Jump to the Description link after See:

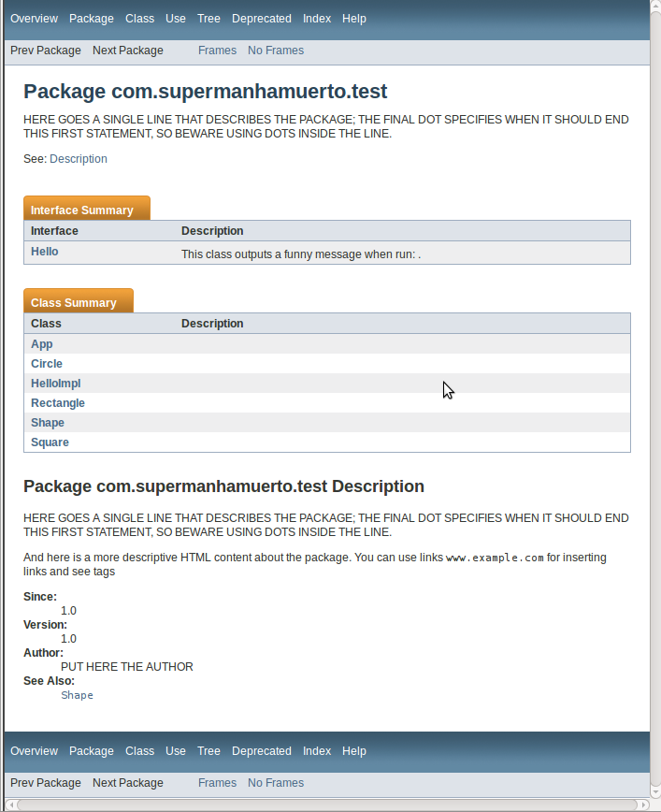(x=79, y=159)
